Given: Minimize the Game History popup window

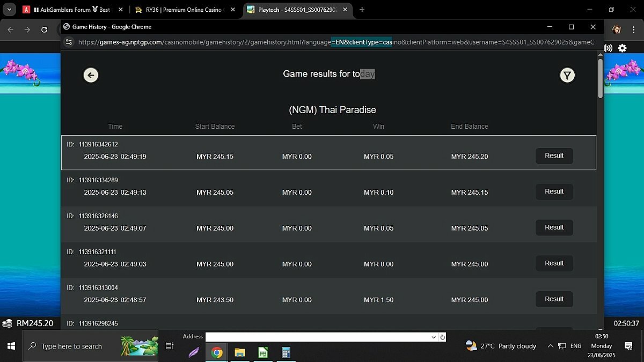Looking at the screenshot, I should click(550, 27).
